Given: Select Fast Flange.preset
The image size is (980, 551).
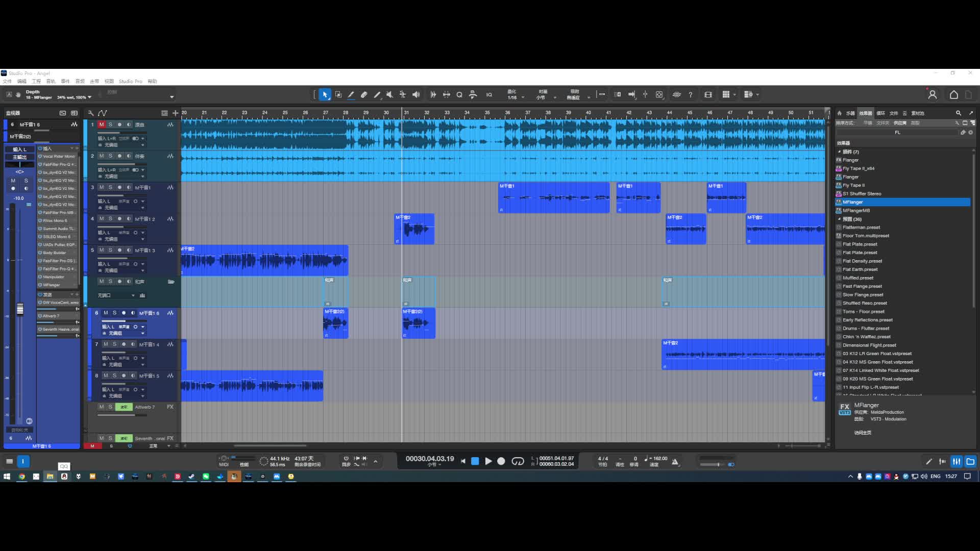Looking at the screenshot, I should pyautogui.click(x=862, y=286).
